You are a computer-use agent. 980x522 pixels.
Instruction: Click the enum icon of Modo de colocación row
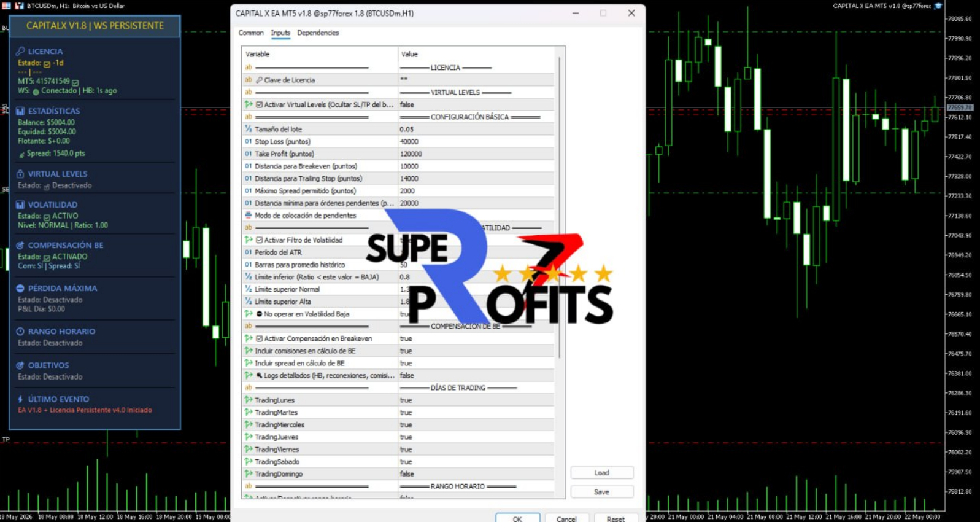[249, 215]
